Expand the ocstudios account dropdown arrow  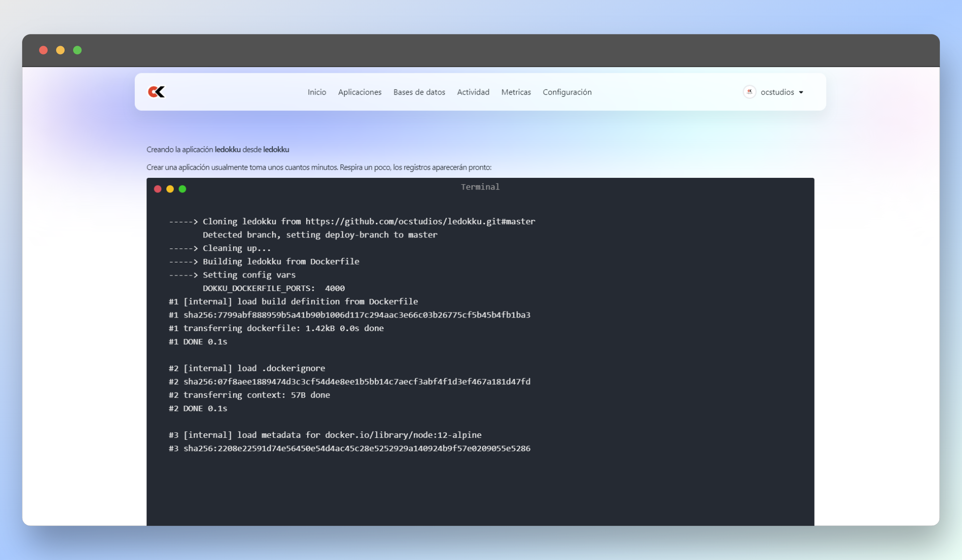coord(801,92)
